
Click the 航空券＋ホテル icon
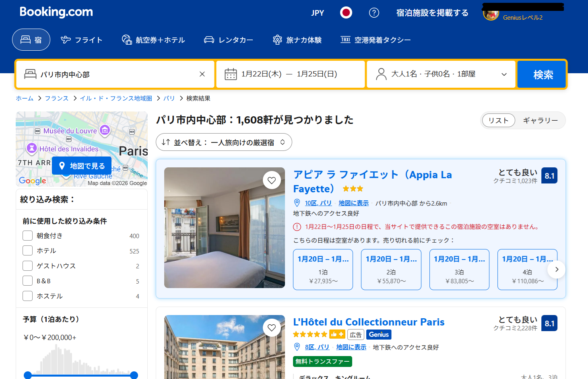pyautogui.click(x=126, y=39)
